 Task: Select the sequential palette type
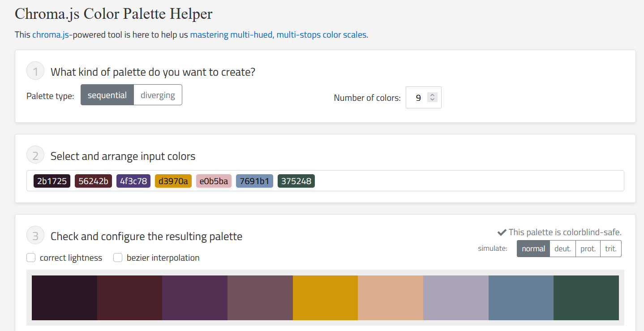(107, 95)
